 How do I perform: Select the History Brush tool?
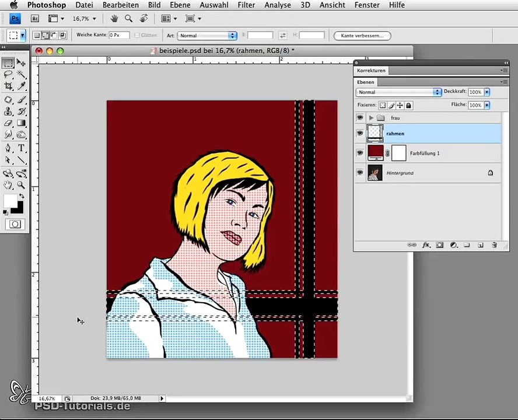[21, 111]
